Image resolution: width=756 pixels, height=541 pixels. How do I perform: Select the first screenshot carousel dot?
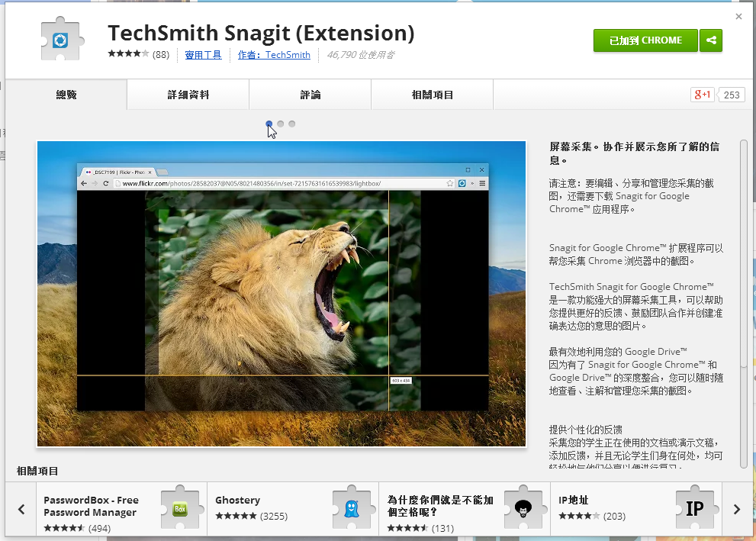[x=269, y=124]
